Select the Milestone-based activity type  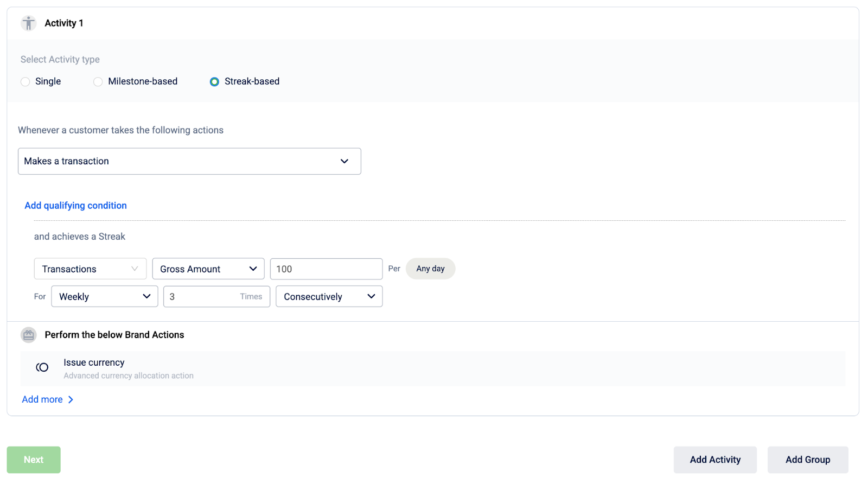(x=98, y=82)
